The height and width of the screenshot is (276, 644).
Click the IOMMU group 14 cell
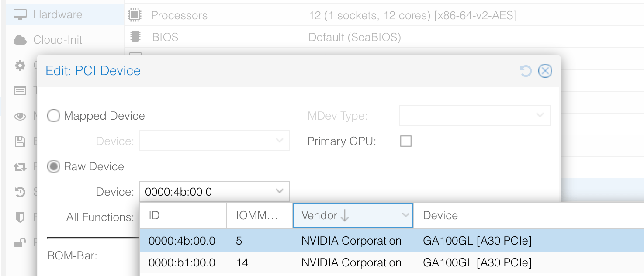242,262
